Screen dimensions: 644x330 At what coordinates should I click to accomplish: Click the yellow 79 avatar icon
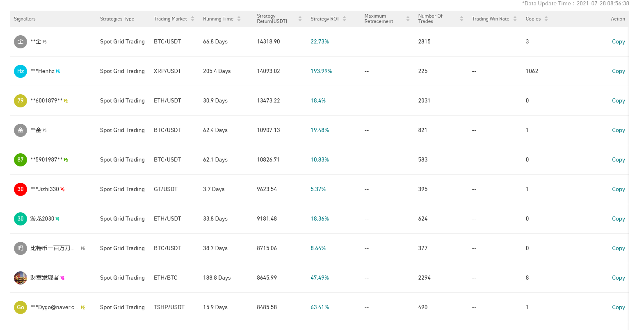pos(21,101)
